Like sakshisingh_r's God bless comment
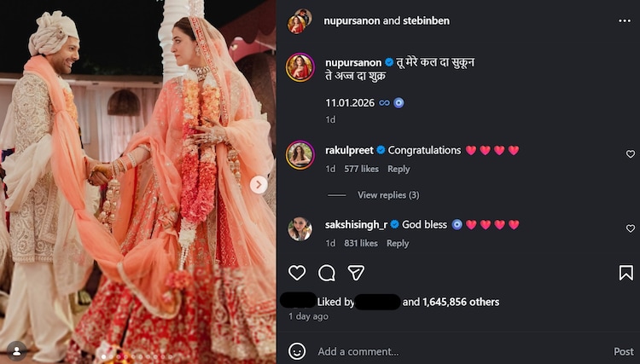Viewport: 640px width, 364px height. pos(631,228)
